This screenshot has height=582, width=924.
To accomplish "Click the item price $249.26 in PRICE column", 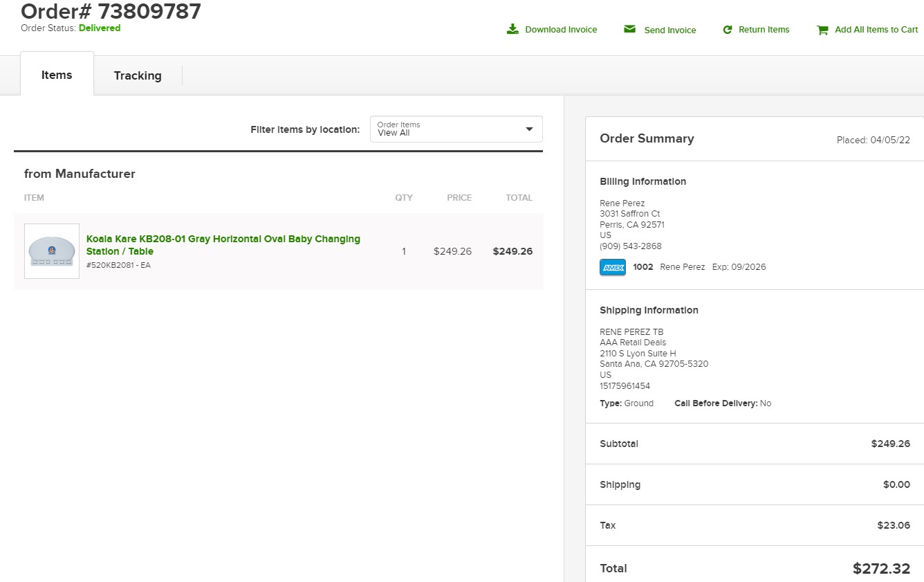I will click(452, 251).
